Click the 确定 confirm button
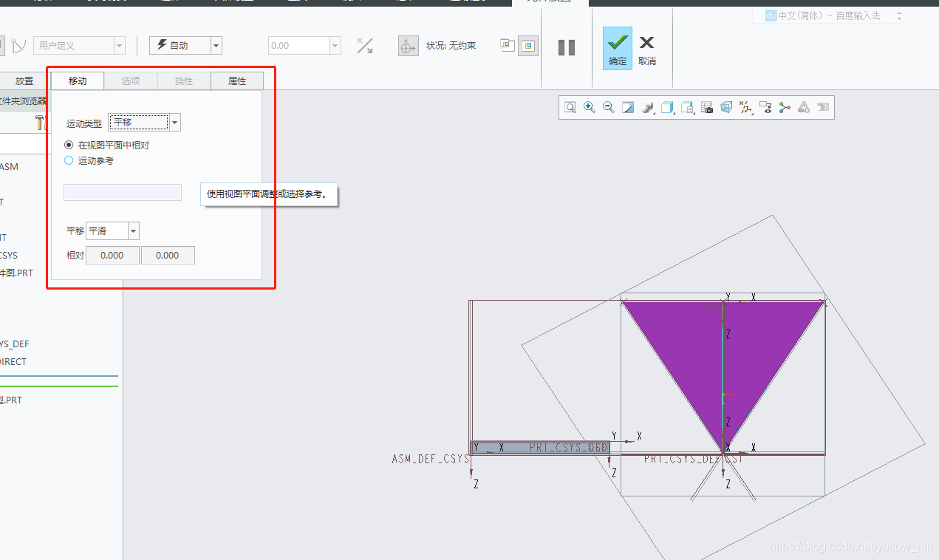This screenshot has width=939, height=560. coord(617,49)
